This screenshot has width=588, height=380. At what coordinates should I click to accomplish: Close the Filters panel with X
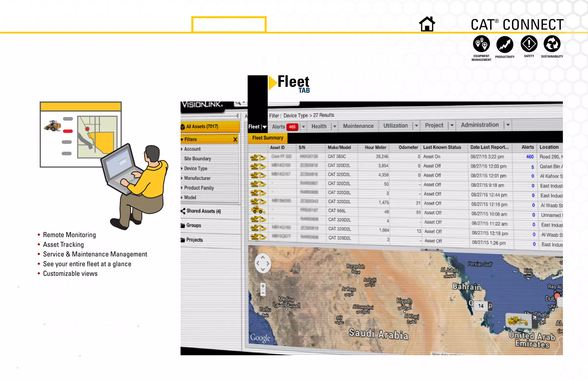tap(235, 139)
